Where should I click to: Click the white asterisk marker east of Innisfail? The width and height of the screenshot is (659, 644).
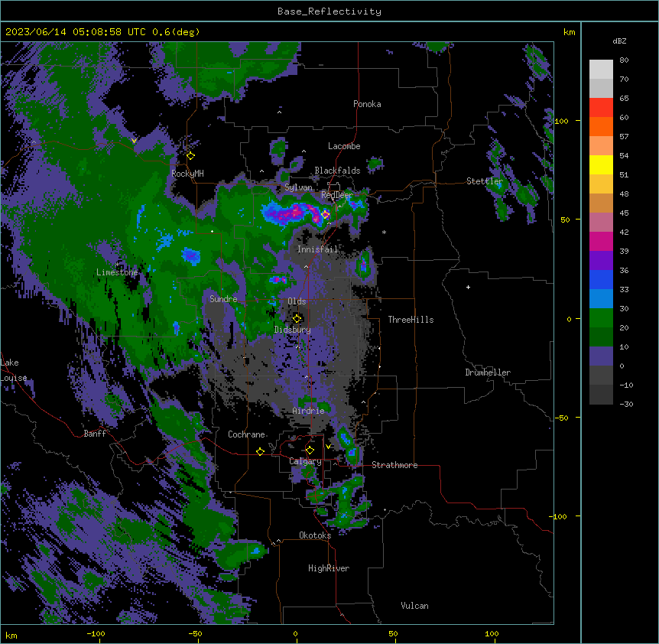tap(384, 232)
